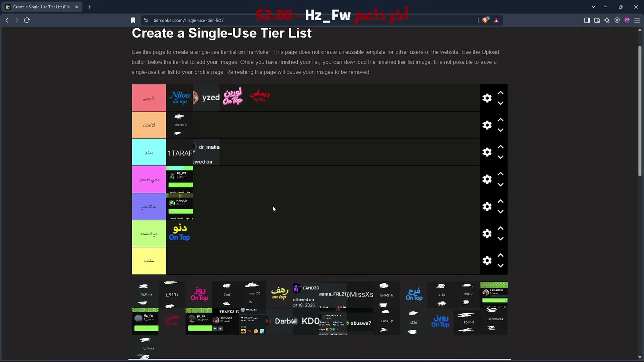644x362 pixels.
Task: Select the Njloo on top image
Action: [179, 98]
